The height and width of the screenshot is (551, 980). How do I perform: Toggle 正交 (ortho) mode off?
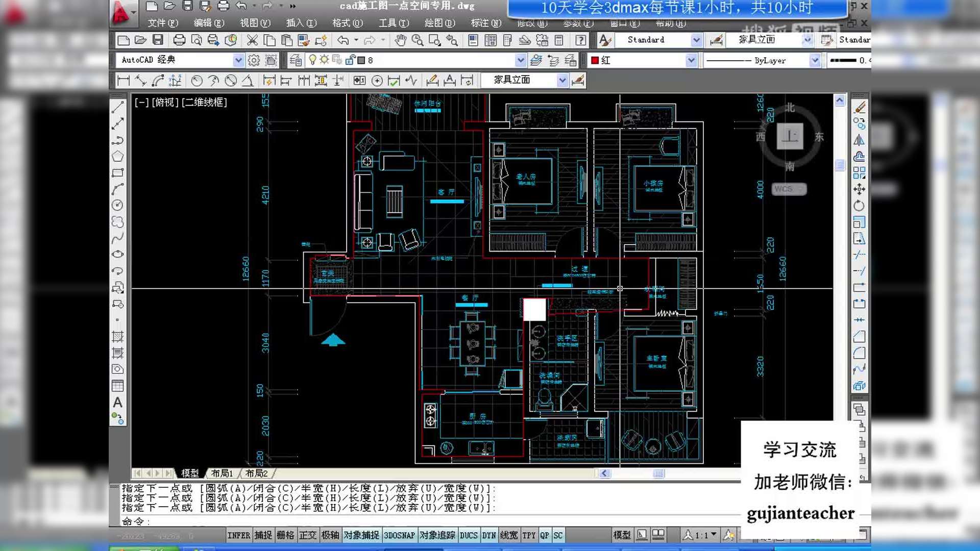click(x=308, y=535)
